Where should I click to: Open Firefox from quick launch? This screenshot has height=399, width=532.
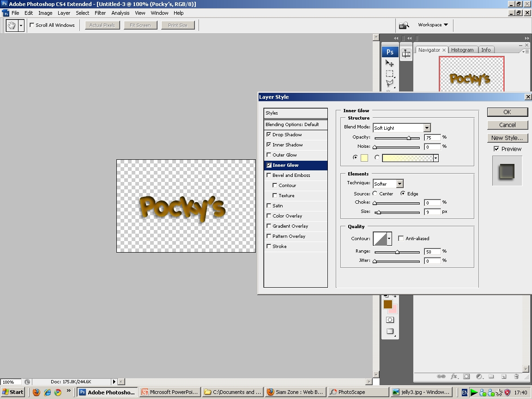(36, 392)
